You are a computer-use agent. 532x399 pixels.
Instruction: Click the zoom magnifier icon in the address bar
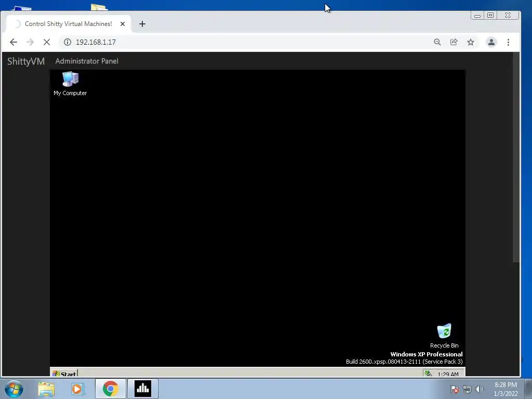tap(437, 42)
